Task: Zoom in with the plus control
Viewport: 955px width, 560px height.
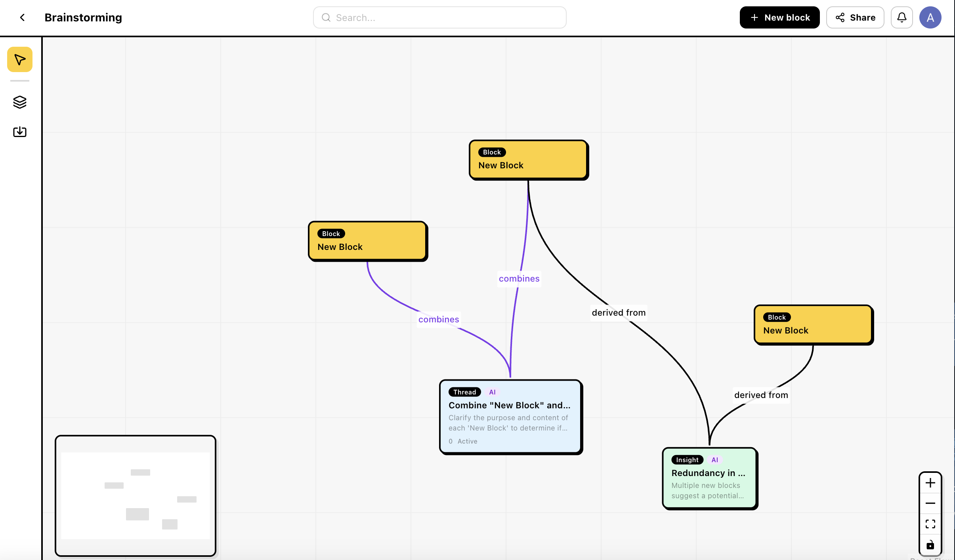Action: (930, 483)
